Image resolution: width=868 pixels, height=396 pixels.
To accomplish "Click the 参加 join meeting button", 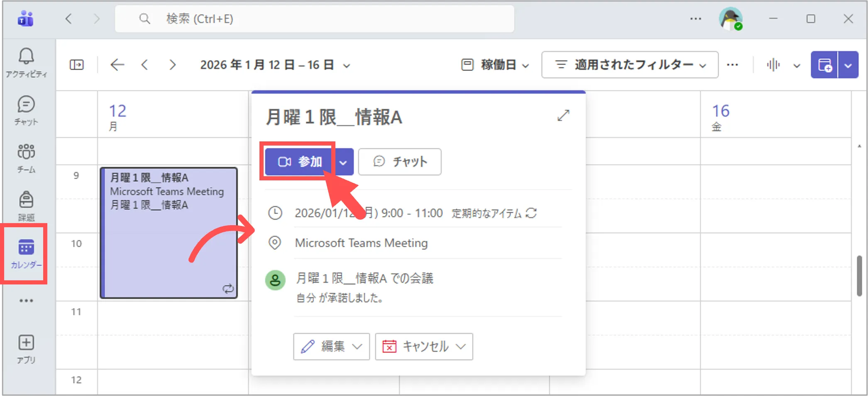I will click(x=299, y=162).
